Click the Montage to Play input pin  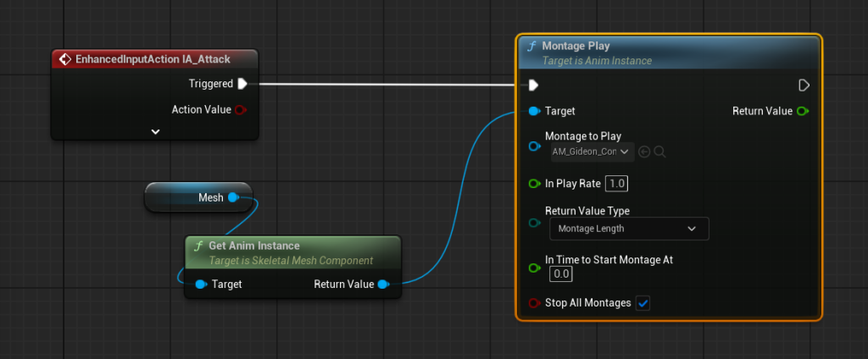[x=534, y=146]
